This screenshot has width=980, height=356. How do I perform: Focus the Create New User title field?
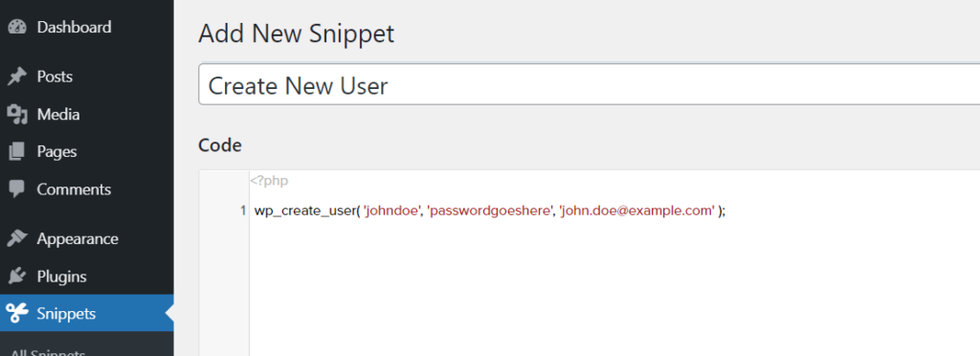589,84
